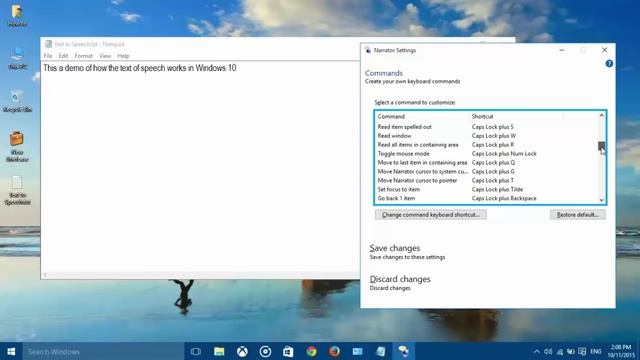The height and width of the screenshot is (360, 640).
Task: Open the Help menu in Notepad
Action: click(123, 56)
